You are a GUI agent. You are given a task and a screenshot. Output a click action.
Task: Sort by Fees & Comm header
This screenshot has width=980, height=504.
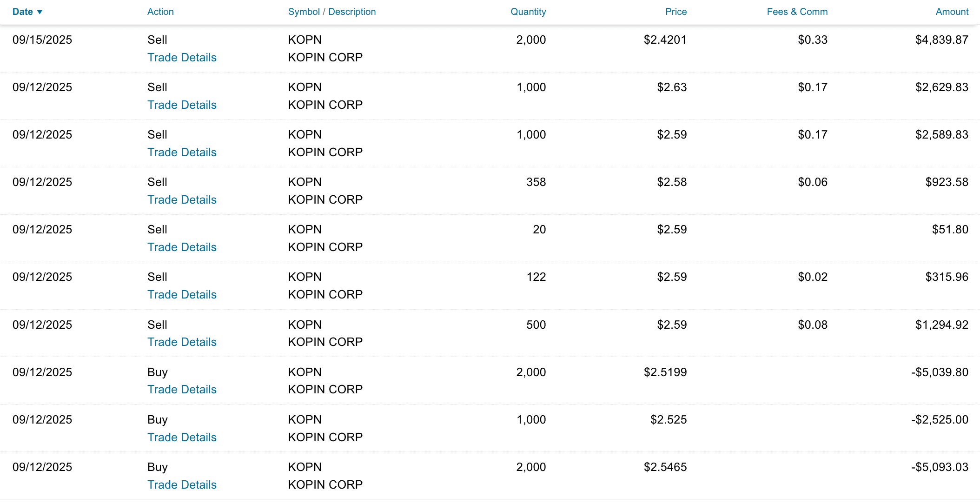[x=797, y=12]
